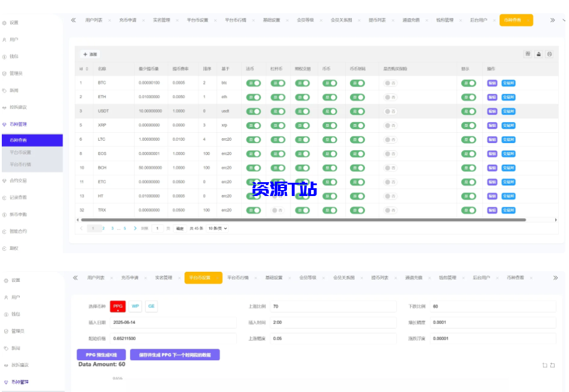Image resolution: width=569 pixels, height=392 pixels.
Task: Click the print icon in table toolbar
Action: [549, 54]
